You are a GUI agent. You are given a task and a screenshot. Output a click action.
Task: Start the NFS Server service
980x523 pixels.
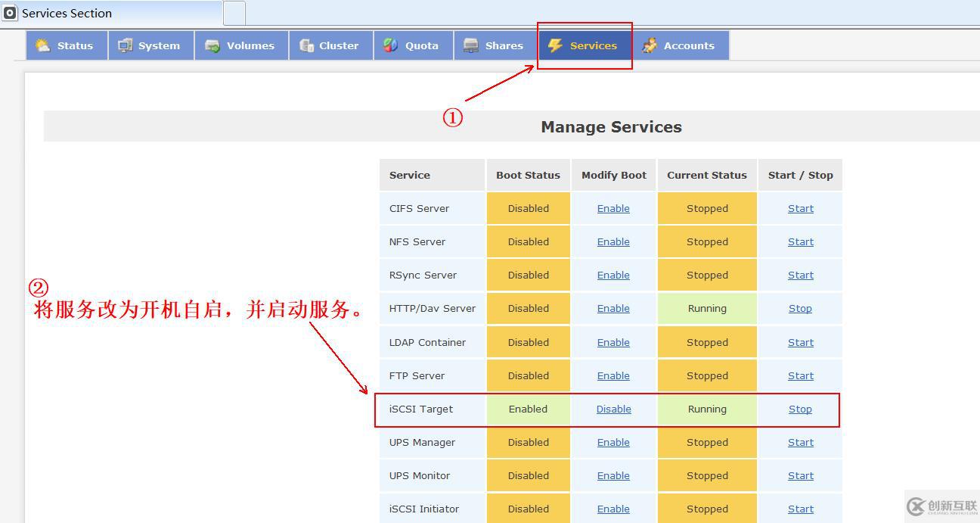tap(800, 242)
